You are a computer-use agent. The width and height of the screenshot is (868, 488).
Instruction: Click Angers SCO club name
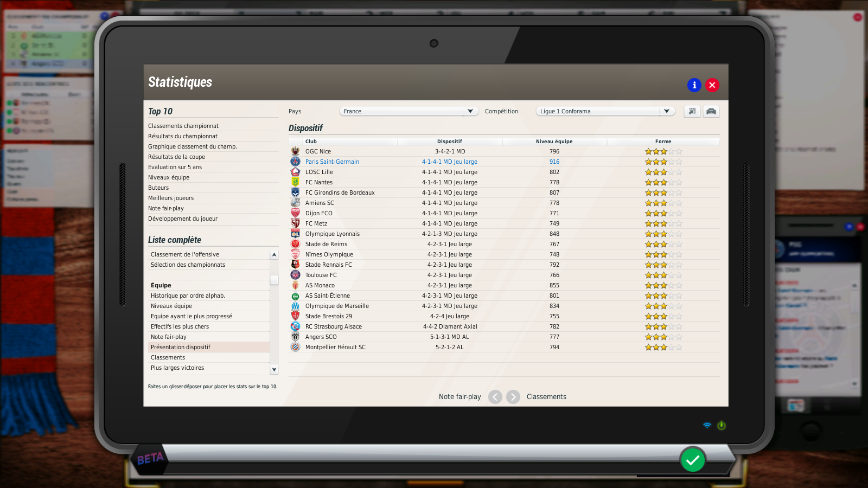pyautogui.click(x=321, y=337)
